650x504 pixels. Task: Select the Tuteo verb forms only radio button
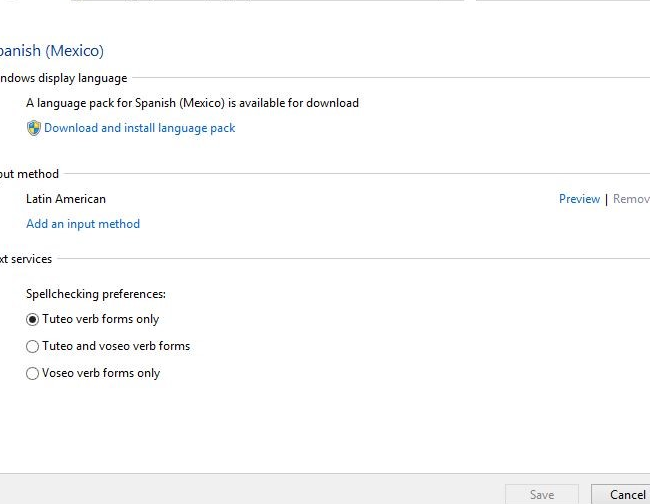(33, 320)
